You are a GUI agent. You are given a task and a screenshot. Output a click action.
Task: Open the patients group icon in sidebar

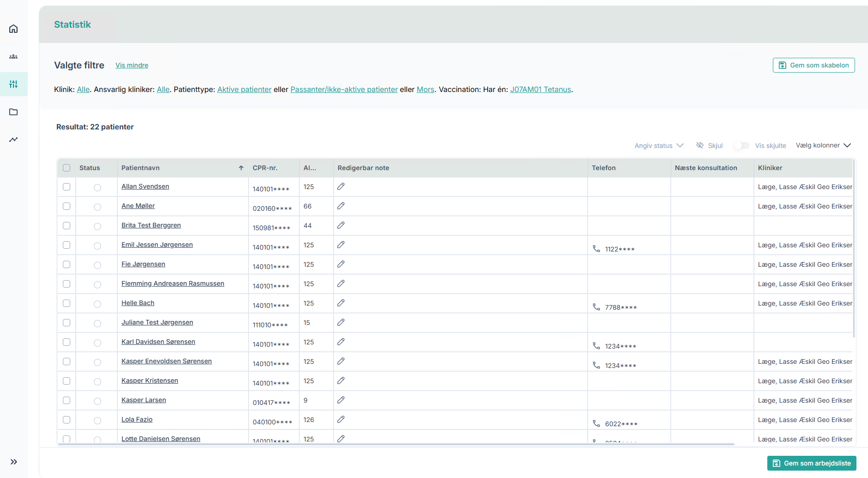(13, 56)
